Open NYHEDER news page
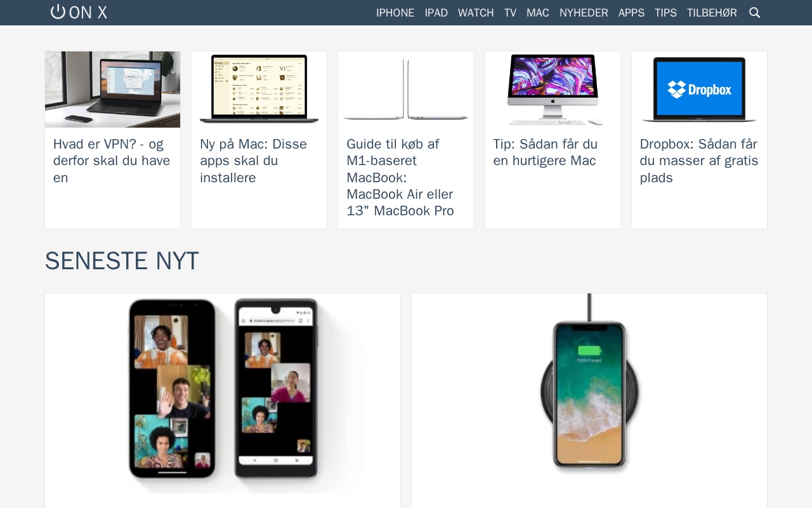 click(584, 13)
